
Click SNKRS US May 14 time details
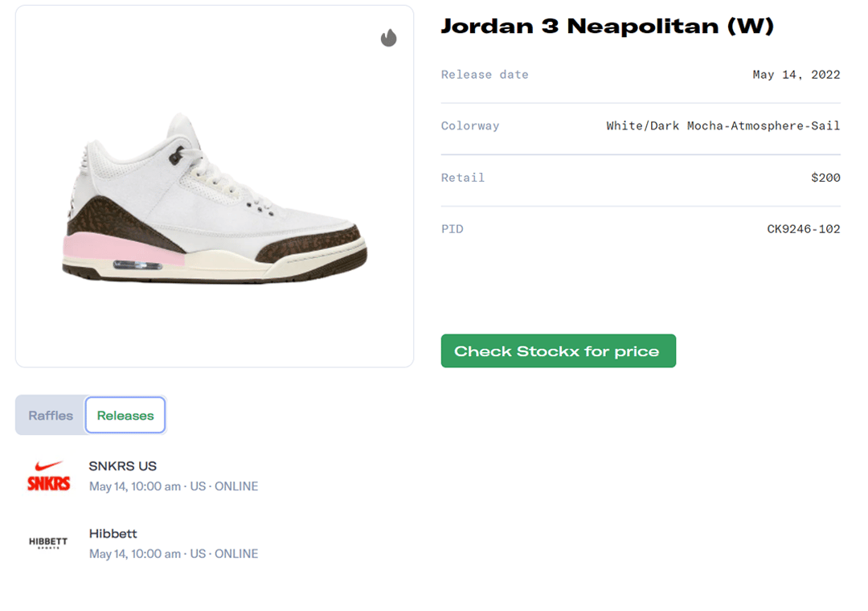[x=174, y=486]
